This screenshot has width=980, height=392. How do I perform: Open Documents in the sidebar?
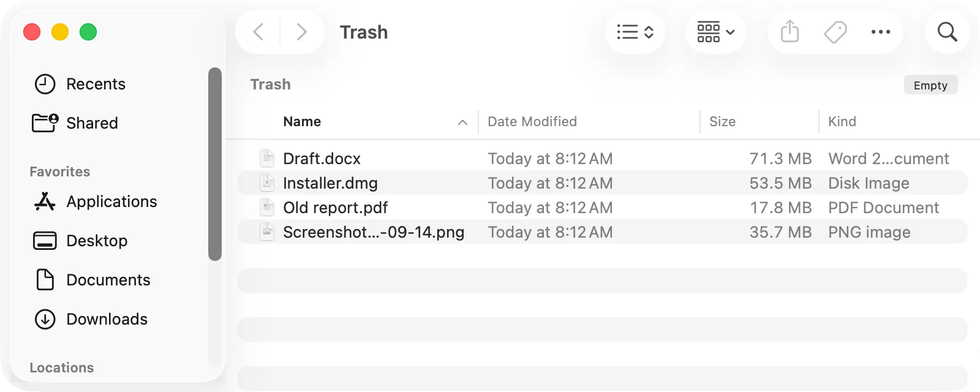point(108,280)
